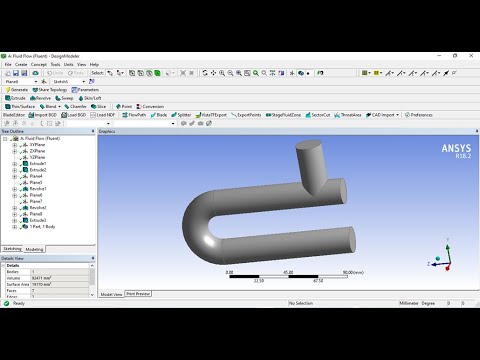Image resolution: width=480 pixels, height=360 pixels.
Task: Click Load BGD button
Action: (x=74, y=115)
